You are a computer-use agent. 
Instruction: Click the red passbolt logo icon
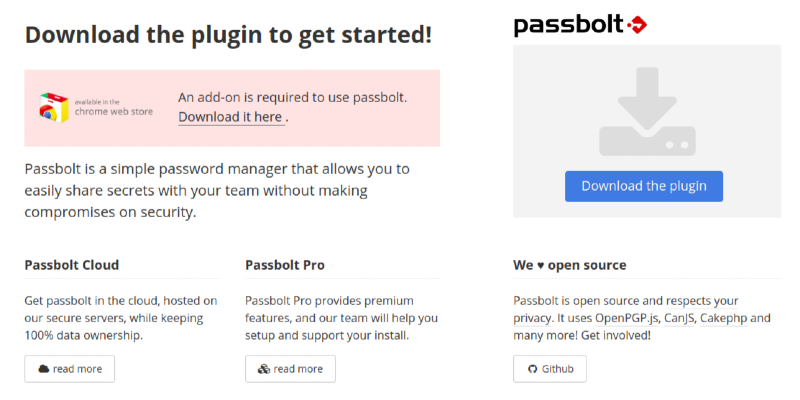(634, 24)
